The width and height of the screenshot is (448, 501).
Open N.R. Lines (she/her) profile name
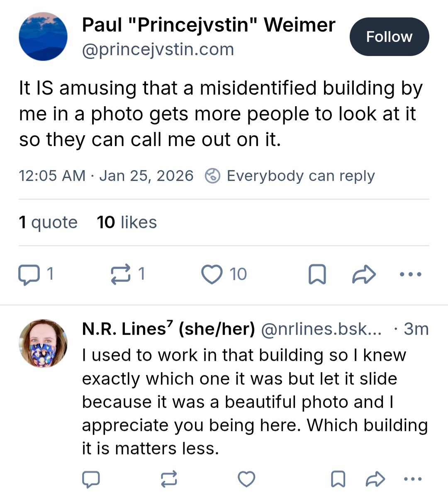pyautogui.click(x=168, y=329)
